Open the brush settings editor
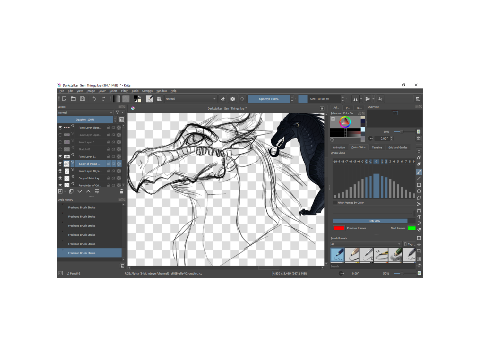Screen dimensions: 480x360 pyautogui.click(x=149, y=99)
